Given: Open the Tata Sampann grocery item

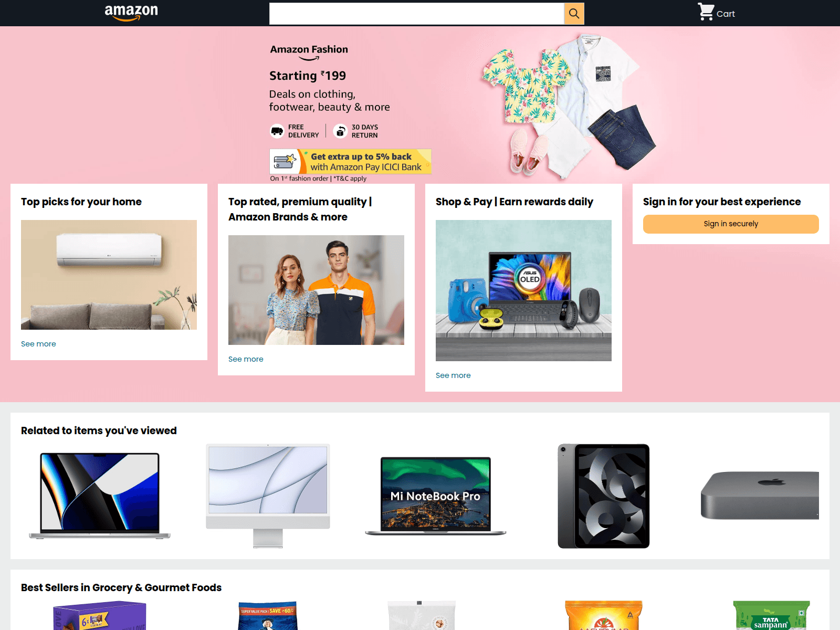Looking at the screenshot, I should pos(772,615).
